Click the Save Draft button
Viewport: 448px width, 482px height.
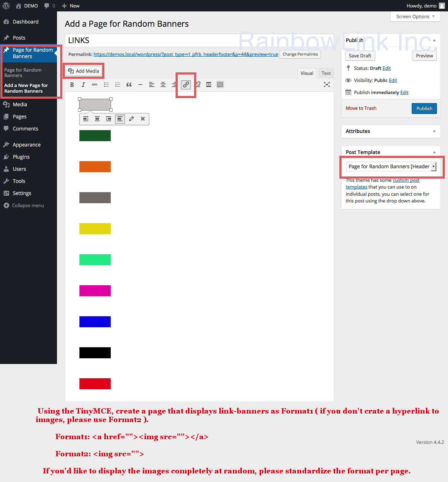coord(360,56)
